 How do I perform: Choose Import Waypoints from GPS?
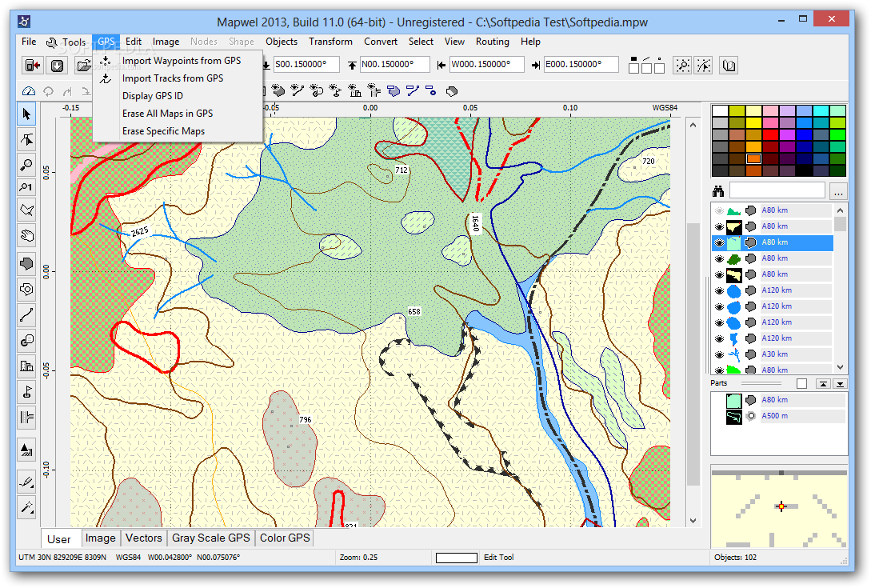point(181,61)
